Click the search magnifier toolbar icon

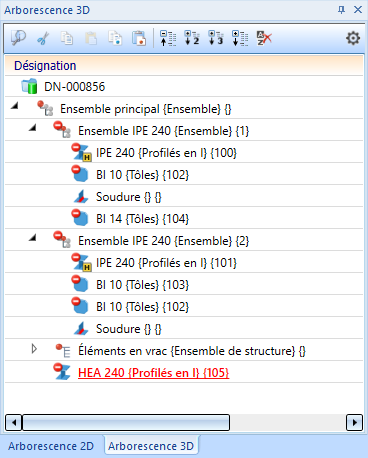click(19, 38)
